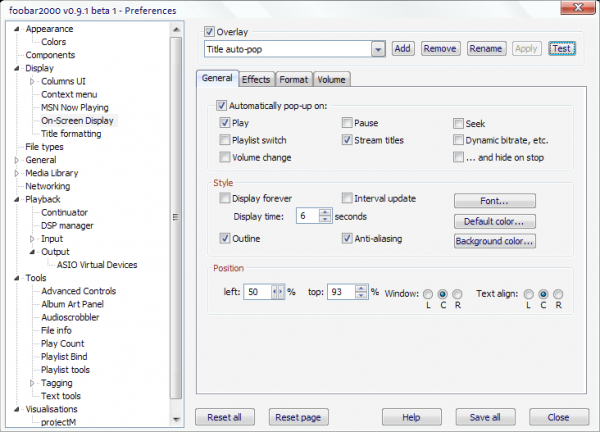Expand the Columns UI tree node

32,82
